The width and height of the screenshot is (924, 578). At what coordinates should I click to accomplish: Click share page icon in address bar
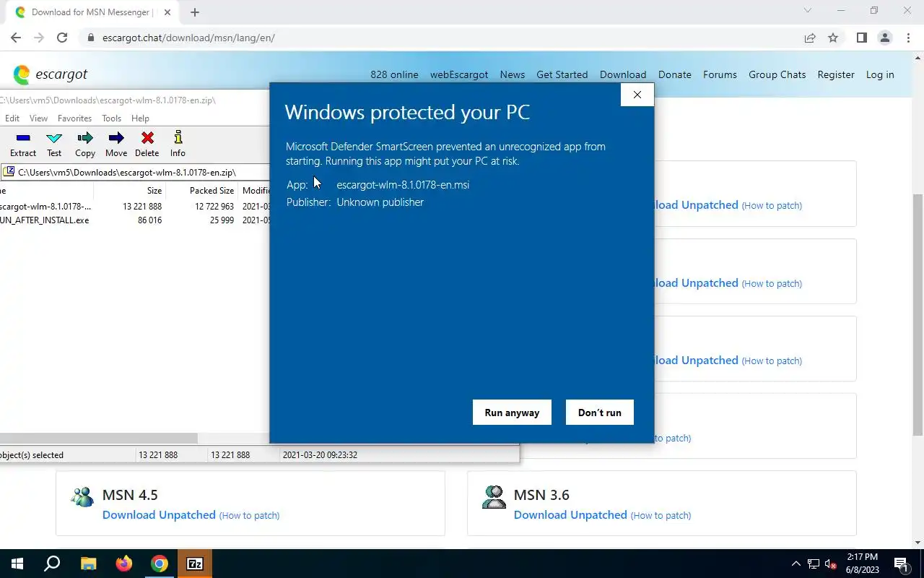tap(810, 38)
